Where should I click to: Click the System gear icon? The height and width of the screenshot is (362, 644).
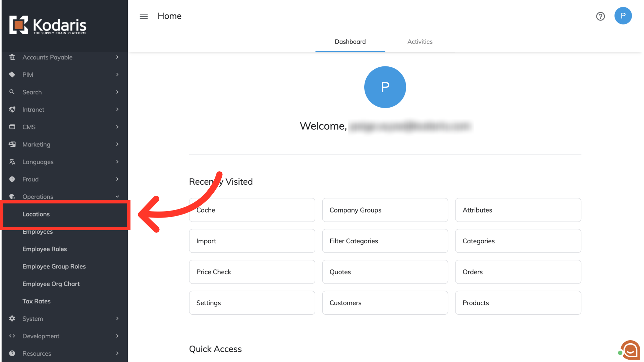tap(12, 319)
